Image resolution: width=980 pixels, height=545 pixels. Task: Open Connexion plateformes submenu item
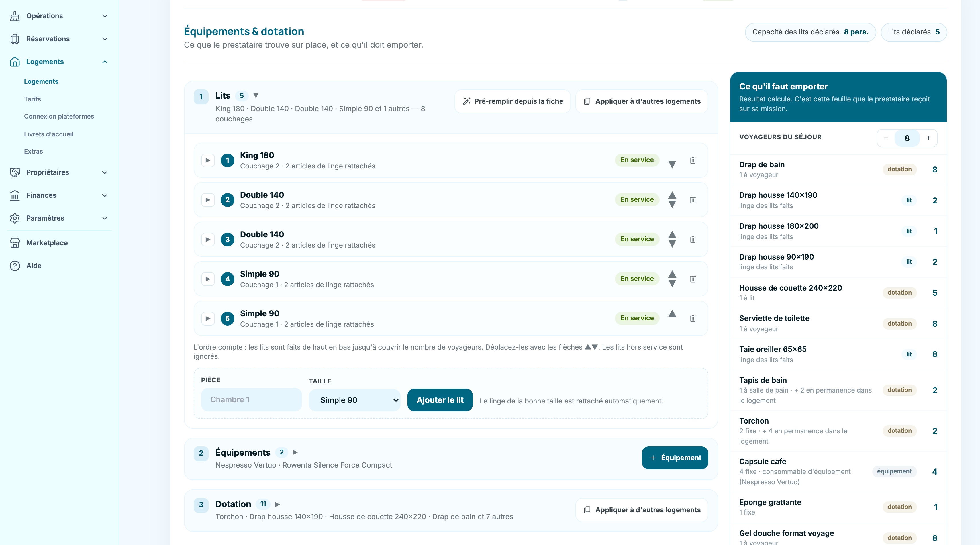(59, 116)
